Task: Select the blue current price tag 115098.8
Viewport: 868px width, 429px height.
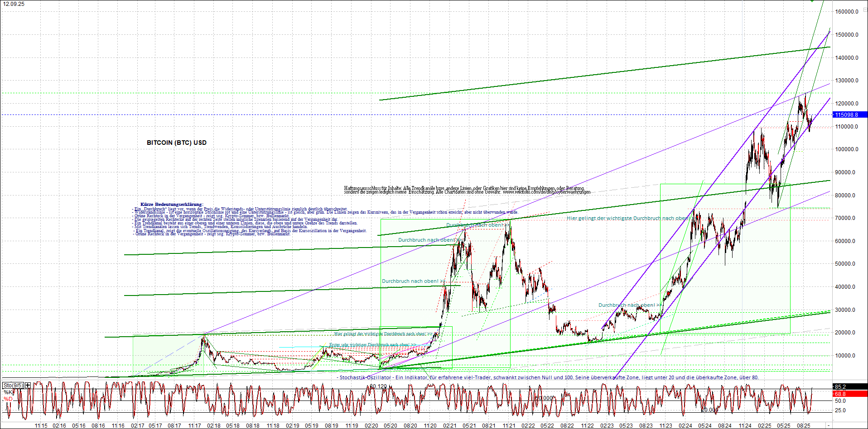Action: click(x=848, y=115)
